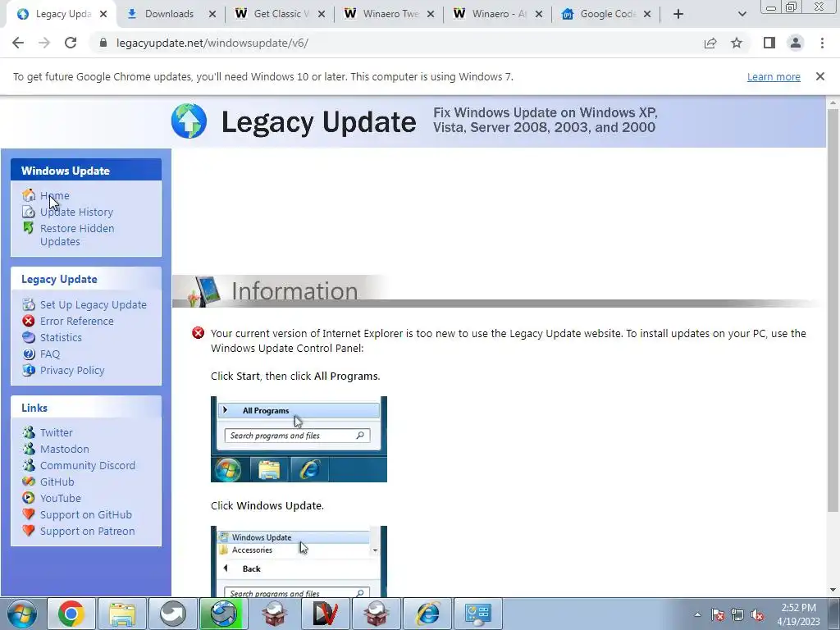The width and height of the screenshot is (840, 630).
Task: Click the YouTube icon in Links
Action: (x=29, y=498)
